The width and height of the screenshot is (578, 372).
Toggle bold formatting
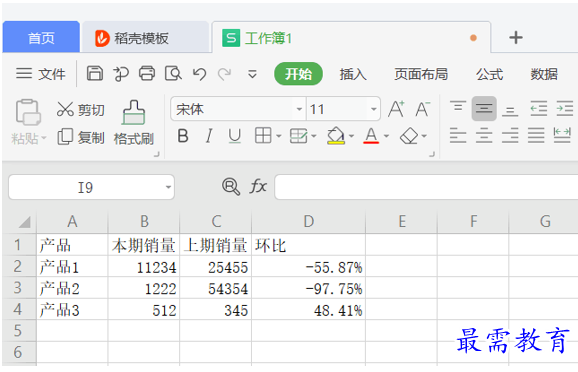[183, 136]
